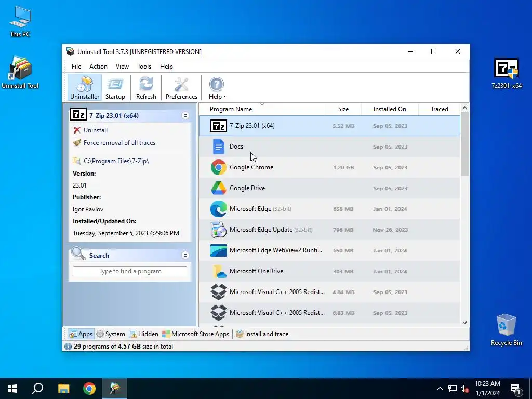532x399 pixels.
Task: Switch to the Microsoft Store Apps tab
Action: coord(196,334)
